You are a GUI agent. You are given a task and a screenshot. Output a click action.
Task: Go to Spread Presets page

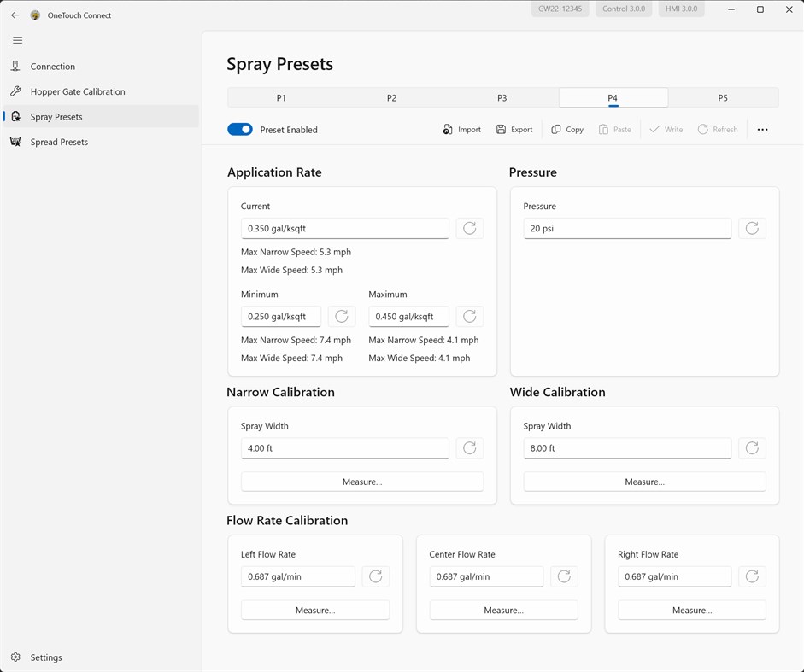[x=59, y=142]
